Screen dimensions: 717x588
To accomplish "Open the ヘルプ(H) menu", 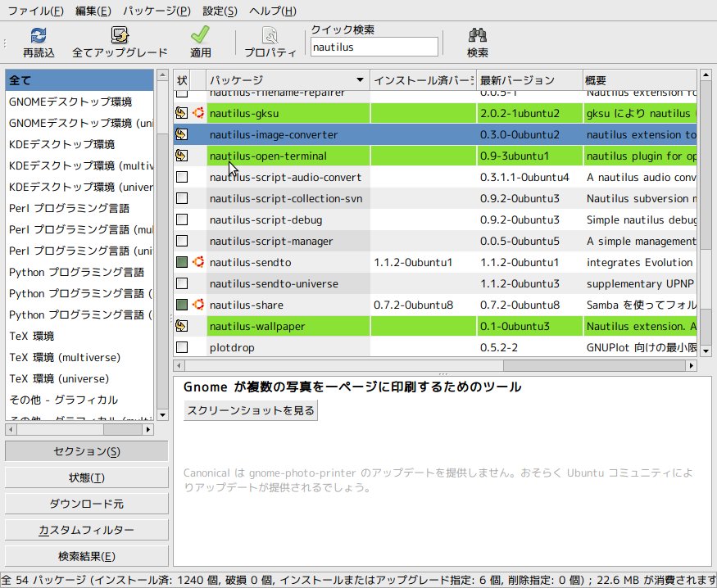I will pyautogui.click(x=273, y=11).
